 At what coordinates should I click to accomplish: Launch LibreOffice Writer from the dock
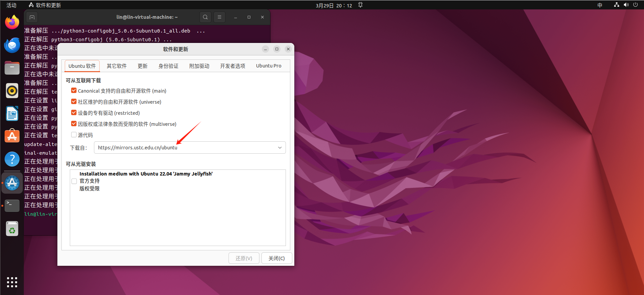[12, 113]
